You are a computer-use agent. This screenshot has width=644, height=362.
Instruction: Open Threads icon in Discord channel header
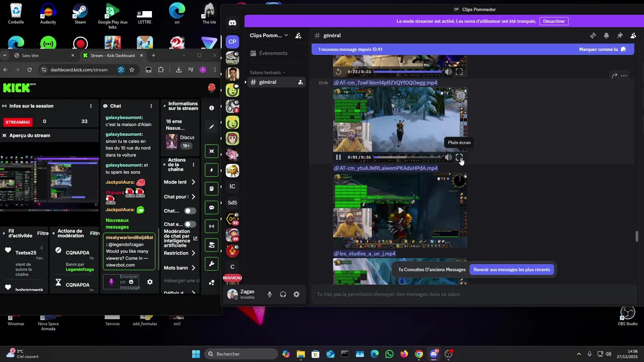[593, 36]
